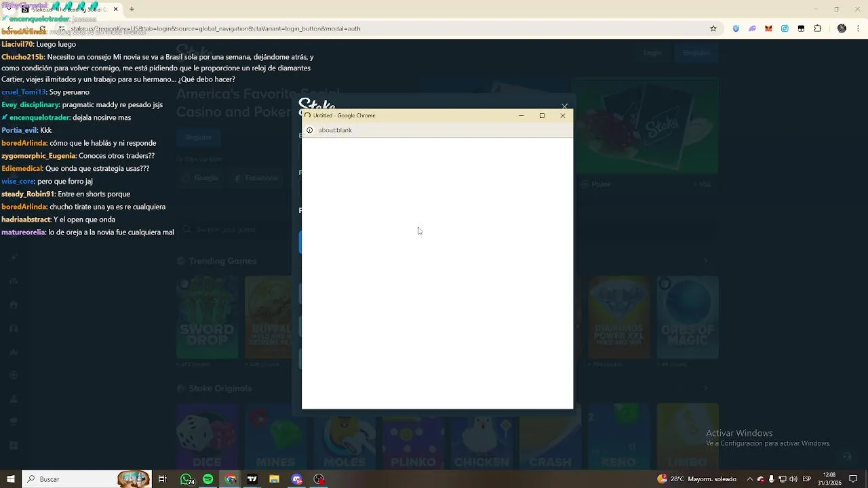Open the MetaMask fox extension
868x488 pixels.
(768, 28)
